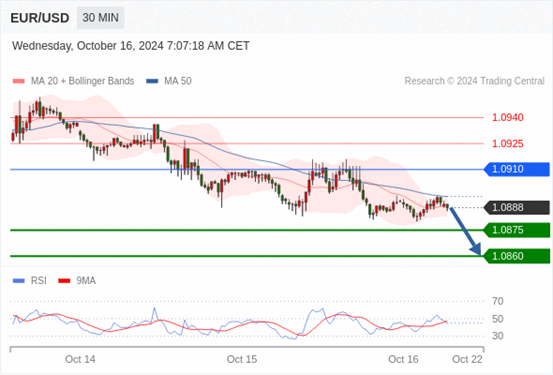Toggle the MA 20 + Bollinger Bands label
Image resolution: width=553 pixels, height=375 pixels.
click(x=83, y=81)
